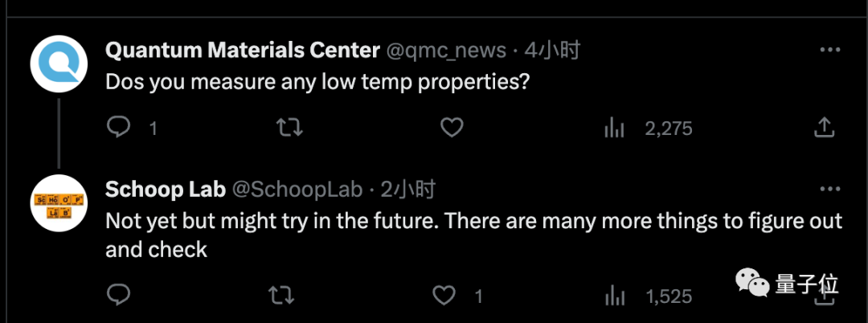Reply to Schoop Lab's tweet

(119, 295)
